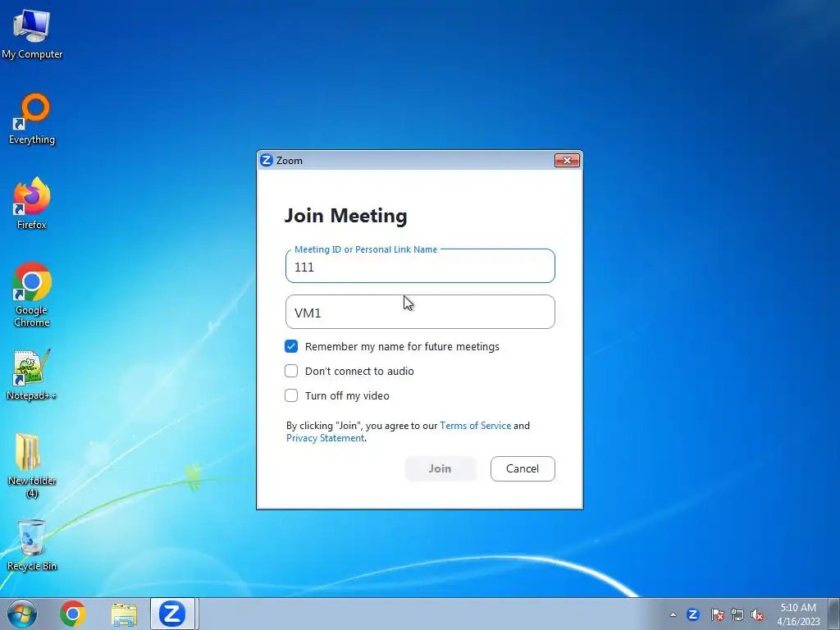Show hidden system tray icons
This screenshot has width=840, height=630.
click(x=673, y=615)
